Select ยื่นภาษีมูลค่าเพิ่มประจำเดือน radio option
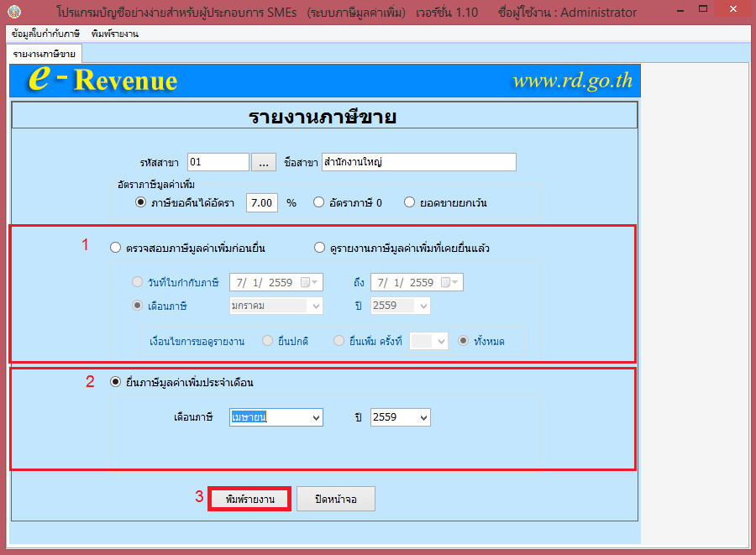The image size is (756, 555). pyautogui.click(x=115, y=382)
